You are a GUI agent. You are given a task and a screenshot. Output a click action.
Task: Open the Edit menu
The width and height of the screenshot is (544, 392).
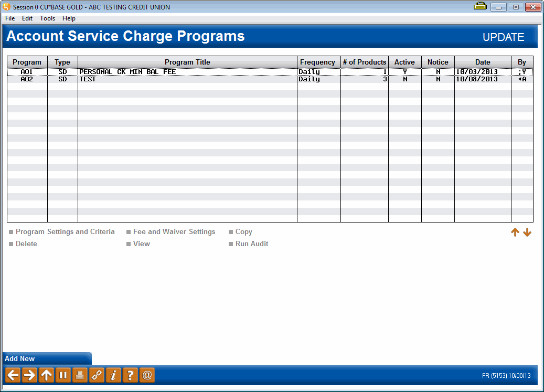click(x=27, y=18)
